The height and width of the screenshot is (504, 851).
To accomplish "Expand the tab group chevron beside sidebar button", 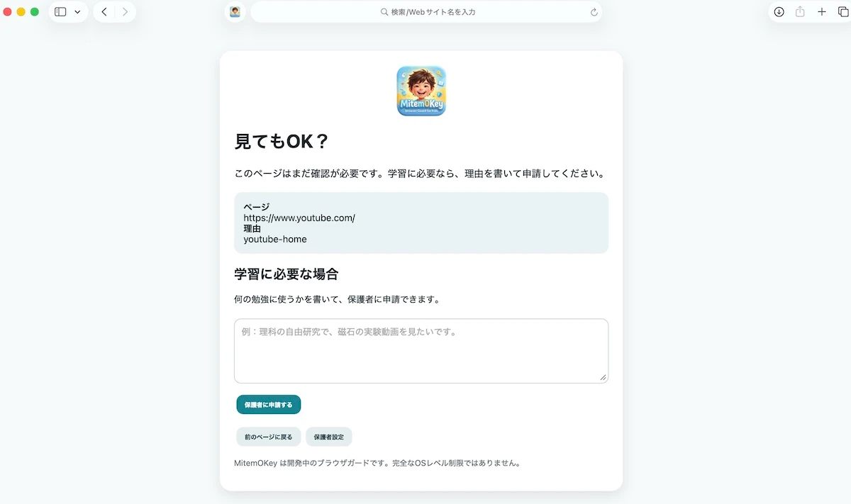I will click(x=77, y=12).
